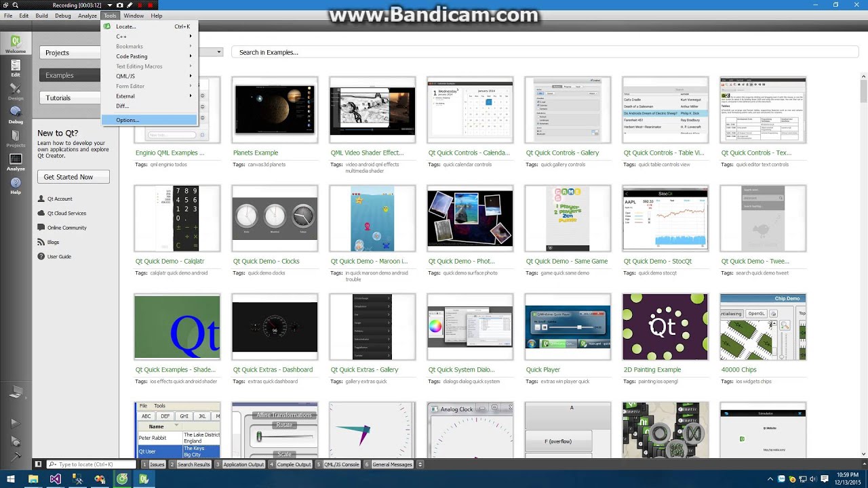The image size is (868, 488).
Task: Open Projects mode in left sidebar
Action: coord(15,138)
